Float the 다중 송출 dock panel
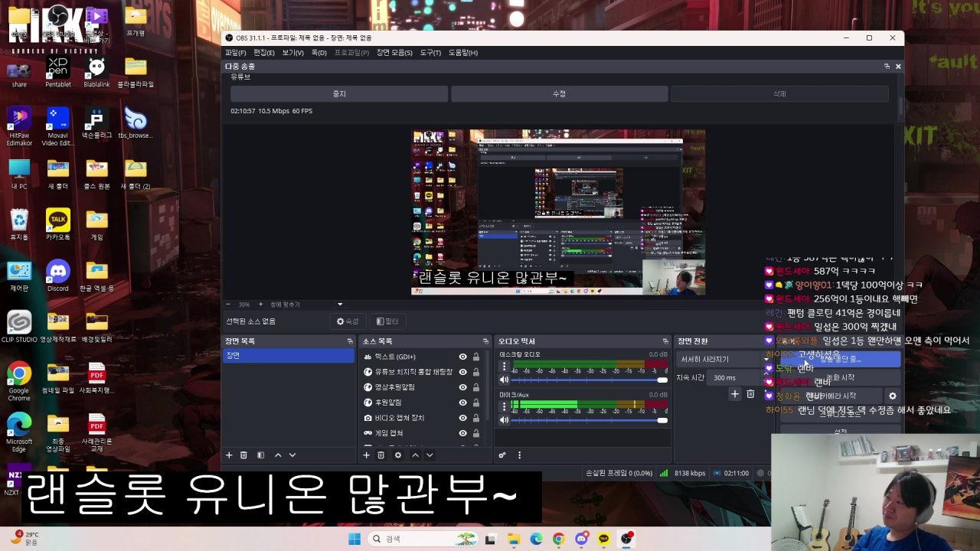The image size is (980, 551). pos(887,67)
